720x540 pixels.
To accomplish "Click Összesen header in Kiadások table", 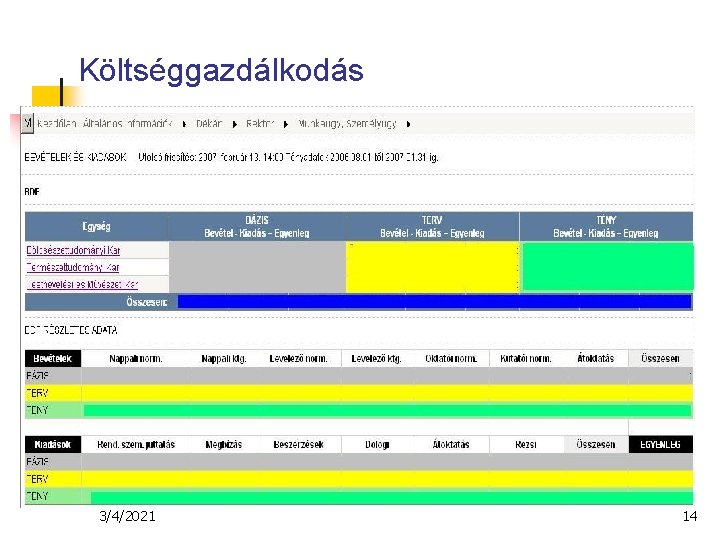I will (596, 444).
